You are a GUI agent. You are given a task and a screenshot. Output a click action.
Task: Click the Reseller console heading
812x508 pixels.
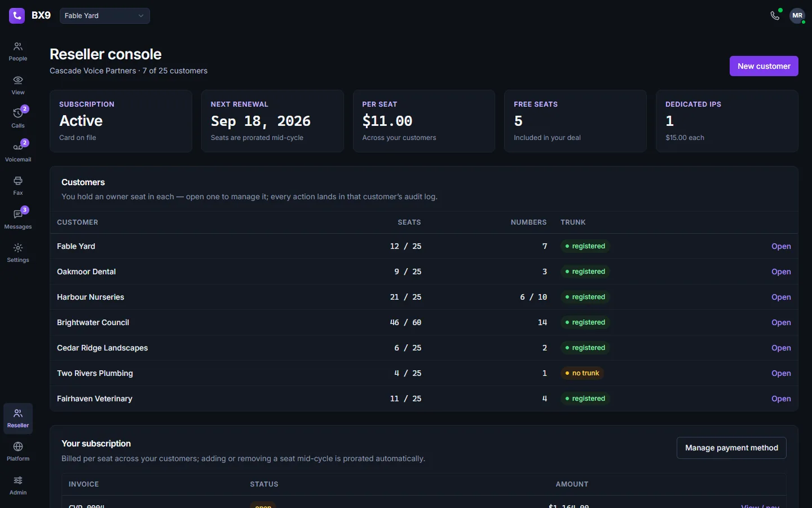[x=105, y=54]
